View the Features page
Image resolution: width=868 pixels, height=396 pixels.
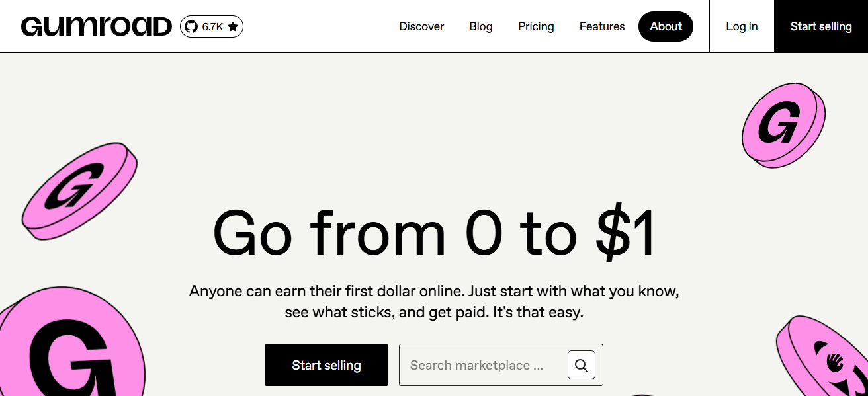click(x=602, y=26)
